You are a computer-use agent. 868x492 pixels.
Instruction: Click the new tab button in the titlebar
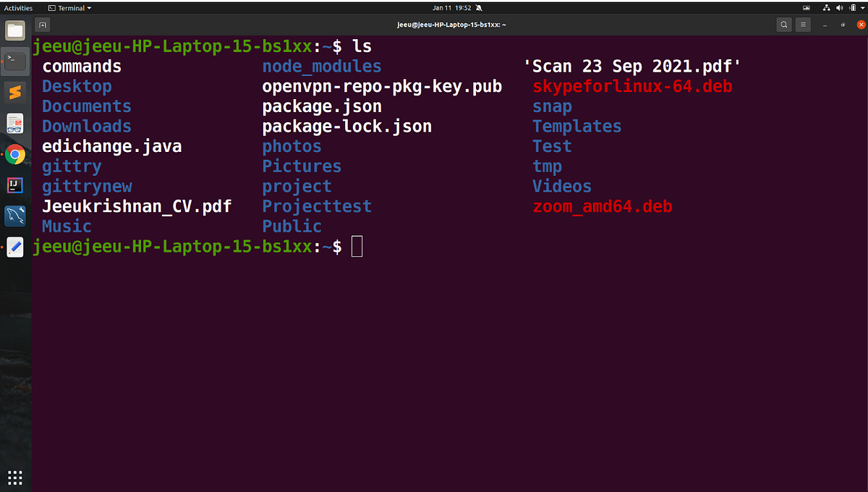click(41, 24)
